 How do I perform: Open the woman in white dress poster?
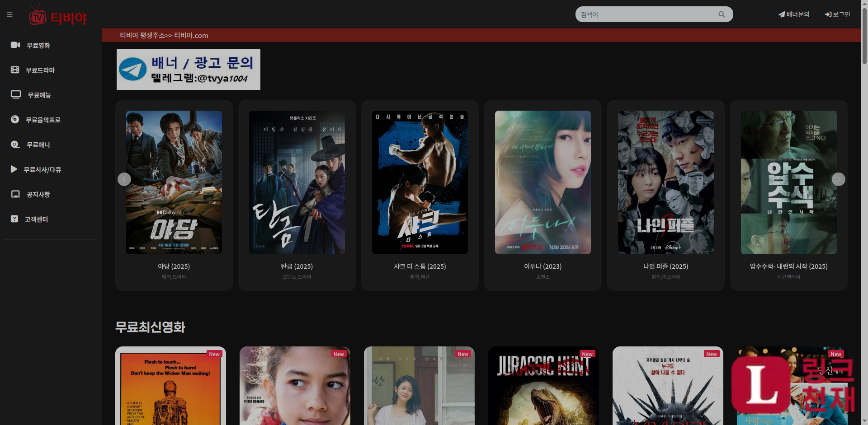click(419, 386)
